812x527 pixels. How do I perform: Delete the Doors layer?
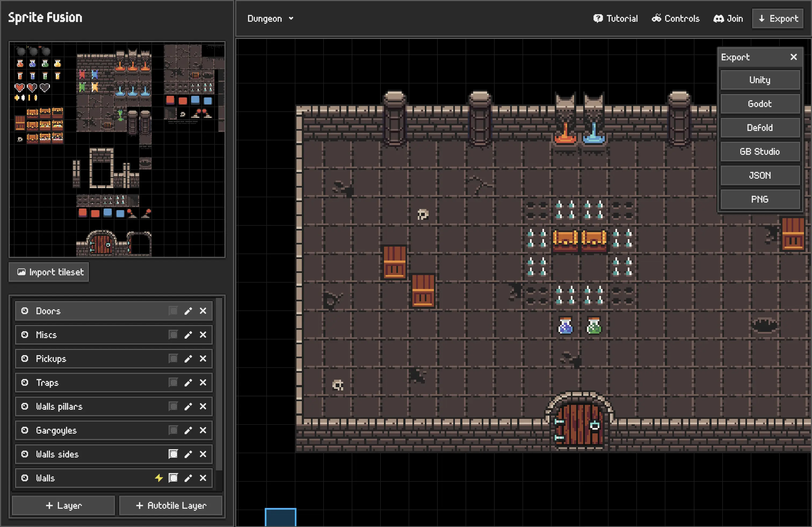pos(203,310)
